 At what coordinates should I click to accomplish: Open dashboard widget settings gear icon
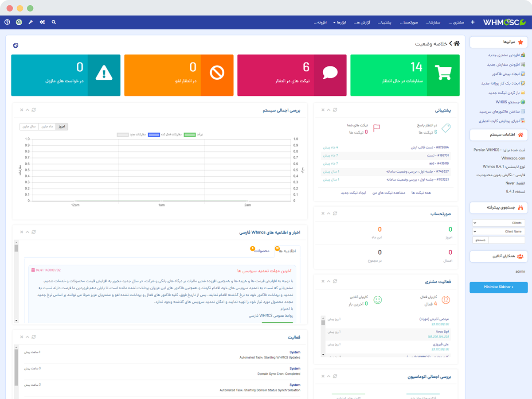(x=16, y=46)
